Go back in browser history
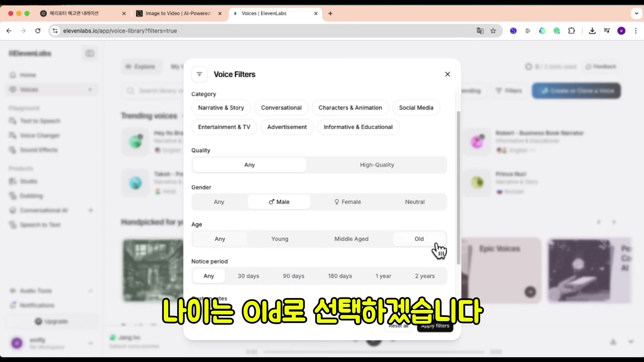This screenshot has height=362, width=644. [x=9, y=31]
